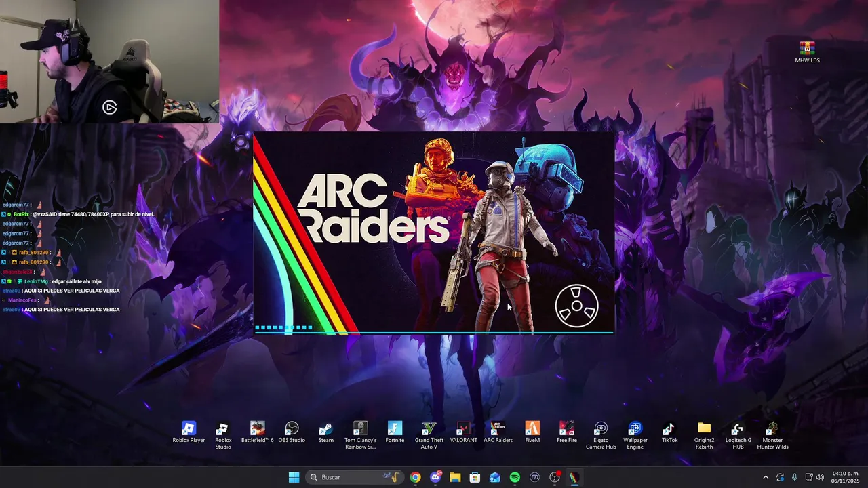Click the OBS Studio taskbar icon
The image size is (868, 488).
(x=555, y=477)
